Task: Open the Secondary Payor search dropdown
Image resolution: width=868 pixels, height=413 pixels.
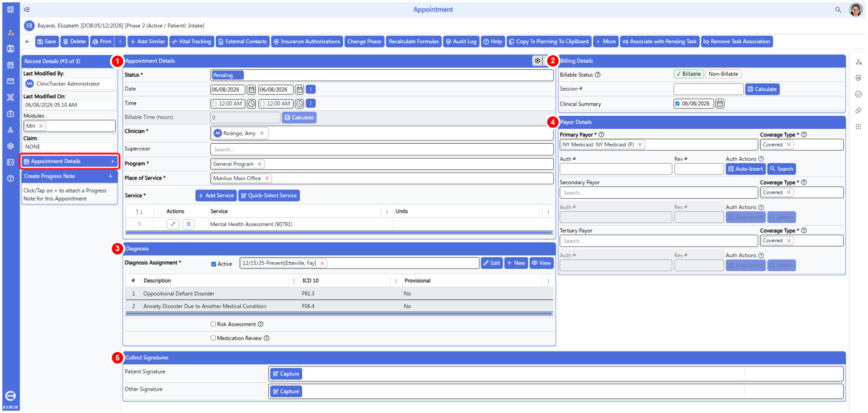Action: point(658,193)
